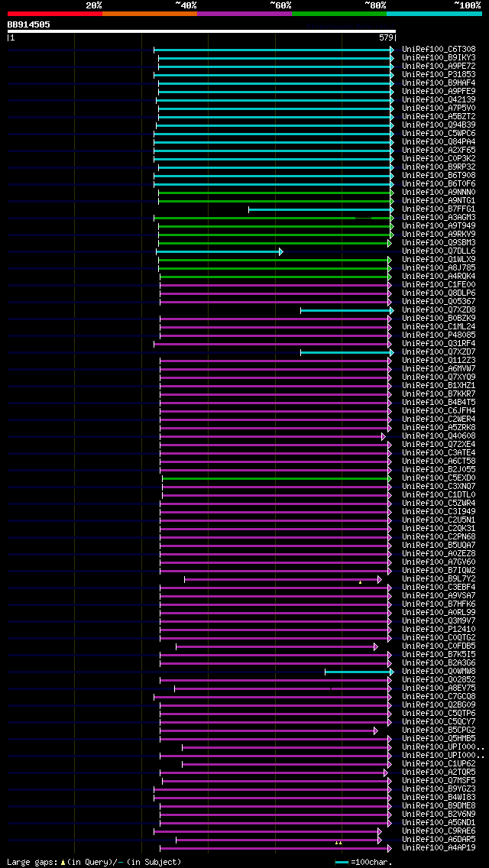This screenshot has height=868, width=489.
Task: Select the UniRef100_B2A3G6 label
Action: (x=439, y=664)
